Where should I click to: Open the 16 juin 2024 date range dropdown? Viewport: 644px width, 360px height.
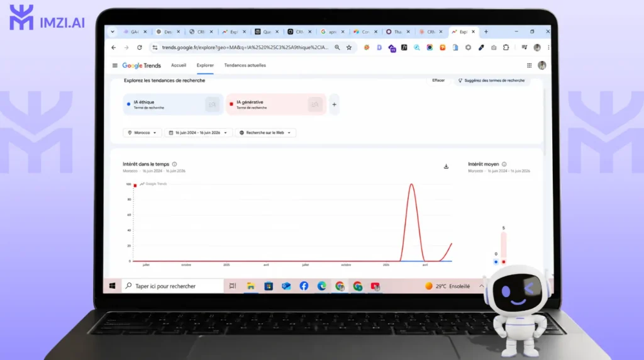click(198, 133)
